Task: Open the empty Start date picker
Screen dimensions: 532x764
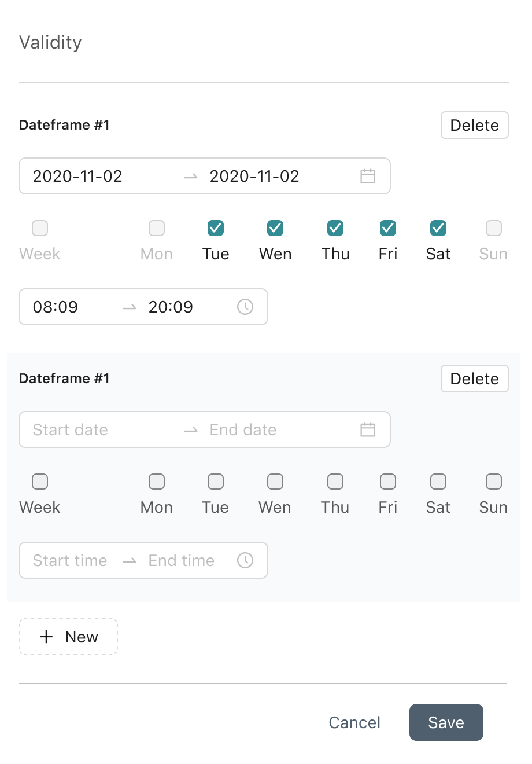Action: (x=71, y=429)
